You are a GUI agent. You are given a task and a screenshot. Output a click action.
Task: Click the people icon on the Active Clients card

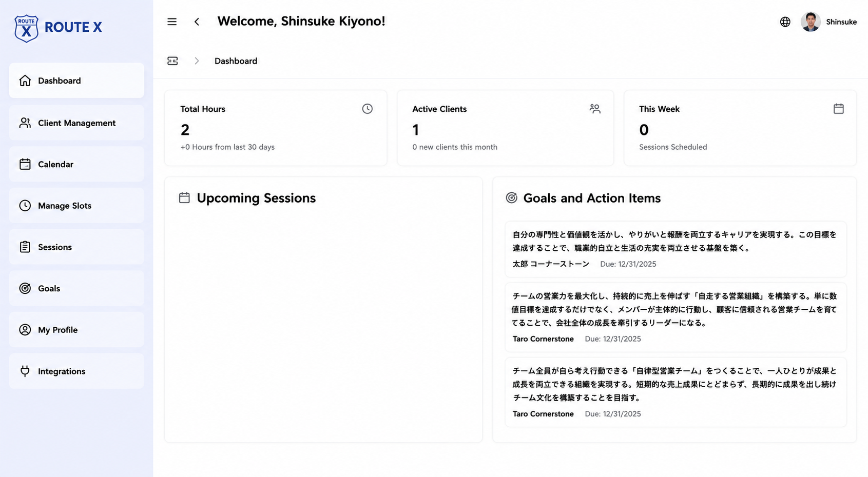pos(595,109)
